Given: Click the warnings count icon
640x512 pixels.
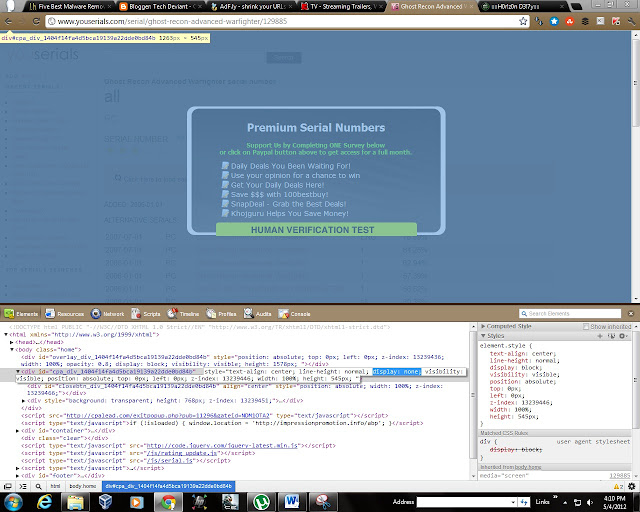Looking at the screenshot, I should click(x=618, y=486).
